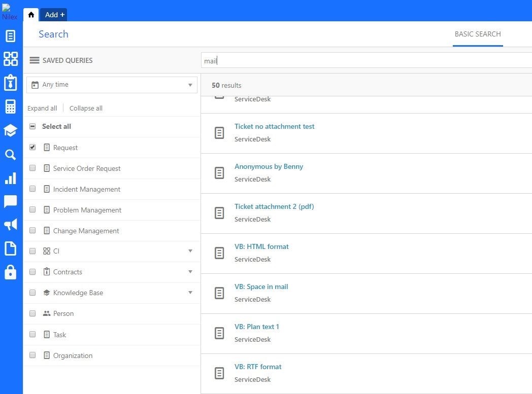
Task: Open the lock sidebar icon
Action: tap(11, 272)
